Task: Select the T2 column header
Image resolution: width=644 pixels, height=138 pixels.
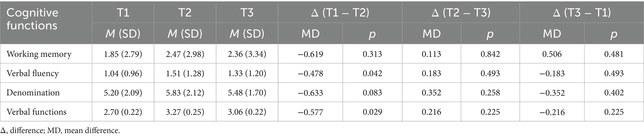Action: coord(185,12)
